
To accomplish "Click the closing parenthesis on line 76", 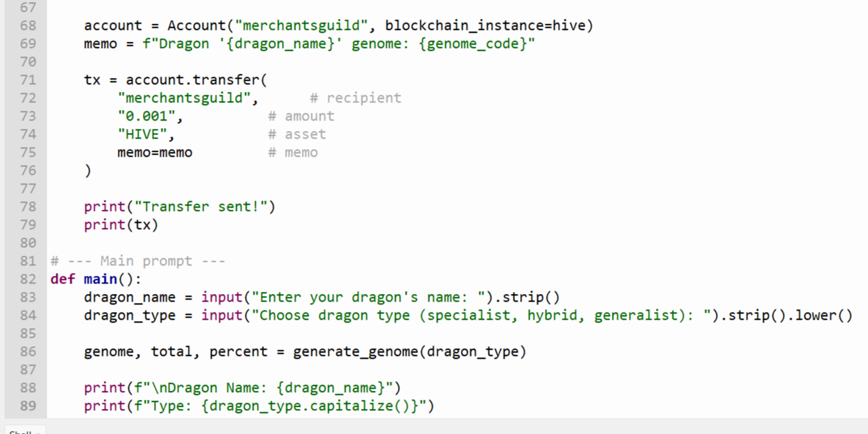I will 88,171.
